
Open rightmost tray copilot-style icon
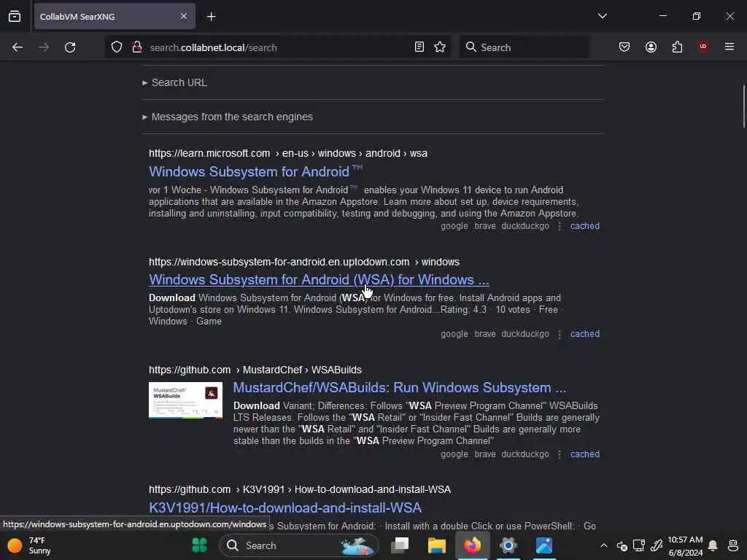click(x=733, y=545)
